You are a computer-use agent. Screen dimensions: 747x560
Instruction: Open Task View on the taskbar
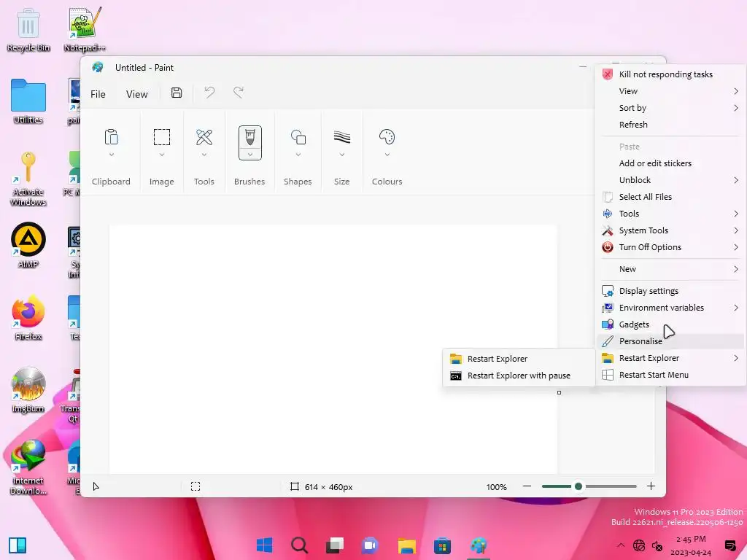click(x=335, y=545)
